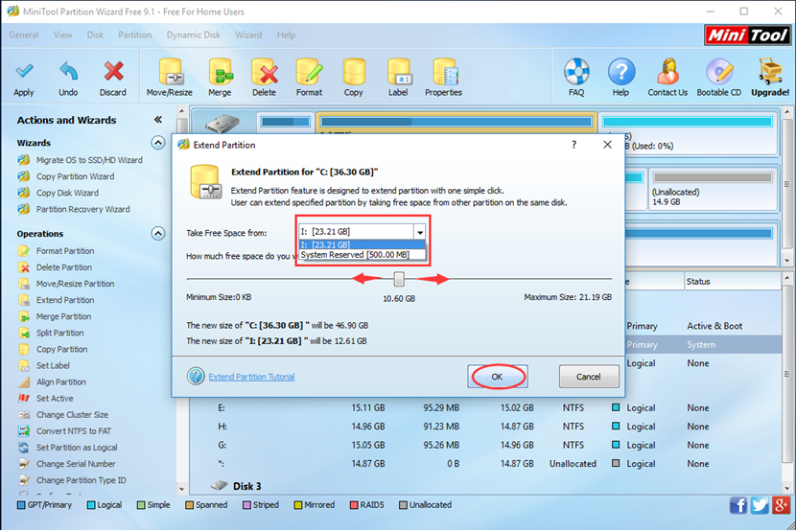Open the FAQ lifebuoy icon
Image resolution: width=796 pixels, height=532 pixels.
(576, 72)
